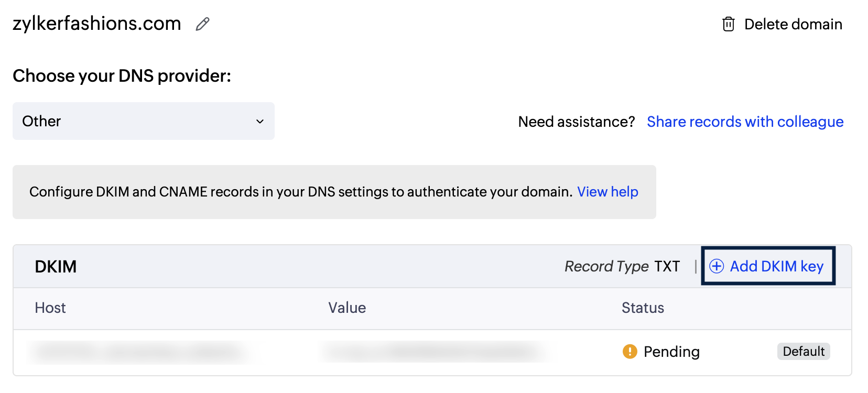Select the blurred DKIM Value entry
Viewport: 868px width, 393px height.
pyautogui.click(x=435, y=352)
